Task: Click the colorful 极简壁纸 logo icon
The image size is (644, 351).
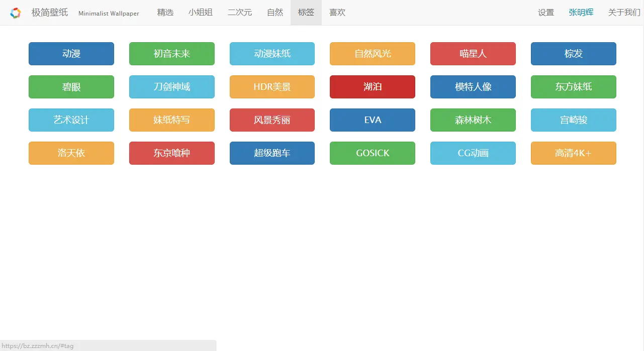Action: point(16,13)
